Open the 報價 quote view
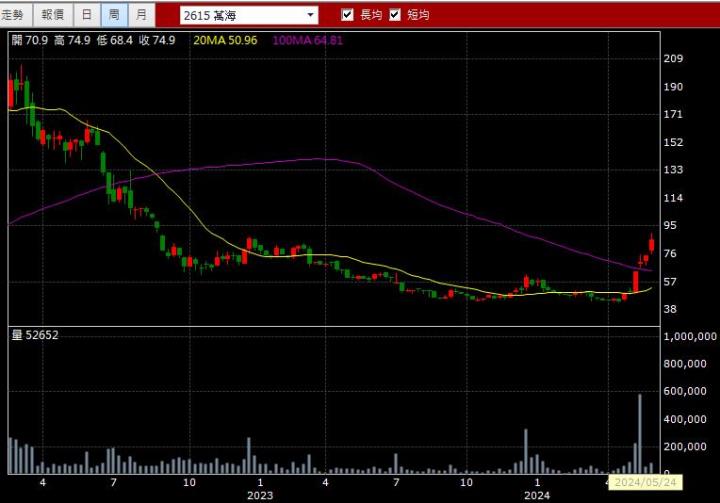Viewport: 720px width, 503px height. 53,15
